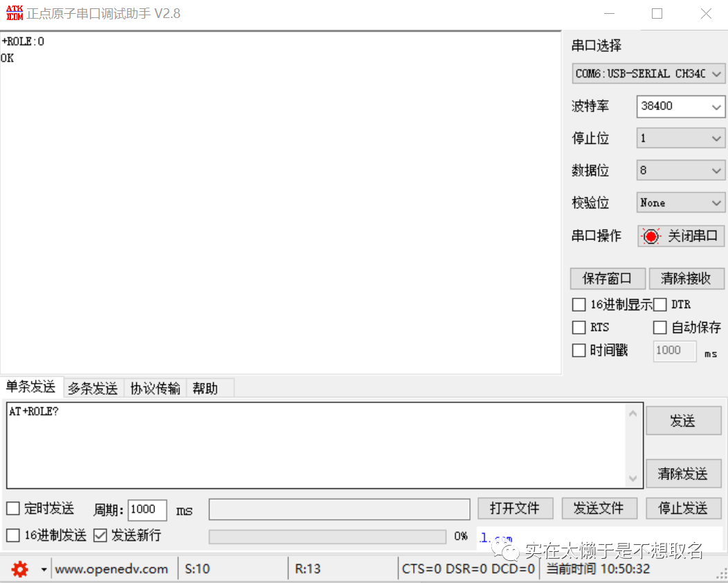
Task: Enable the 16进制显示 hex display checkbox
Action: tap(579, 305)
